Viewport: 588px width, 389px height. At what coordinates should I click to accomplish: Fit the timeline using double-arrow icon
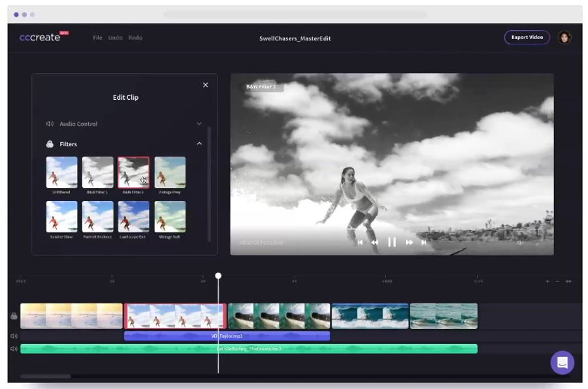568,281
